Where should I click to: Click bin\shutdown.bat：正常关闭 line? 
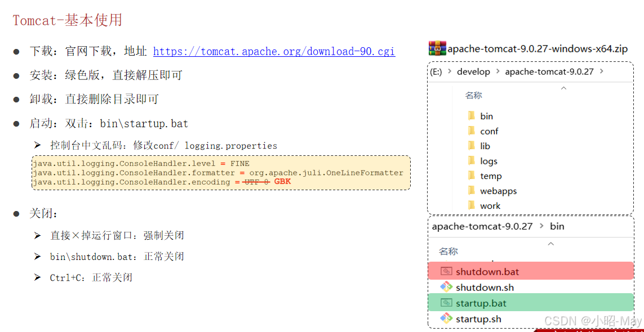point(117,257)
